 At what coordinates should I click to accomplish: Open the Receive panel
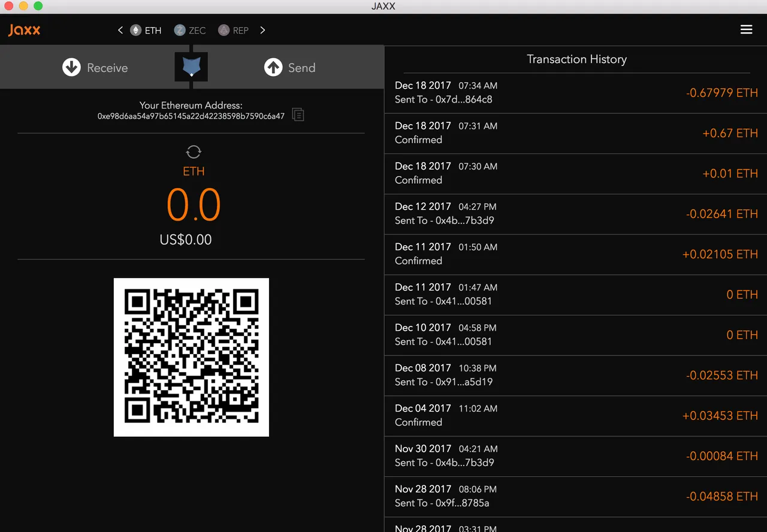pos(95,67)
